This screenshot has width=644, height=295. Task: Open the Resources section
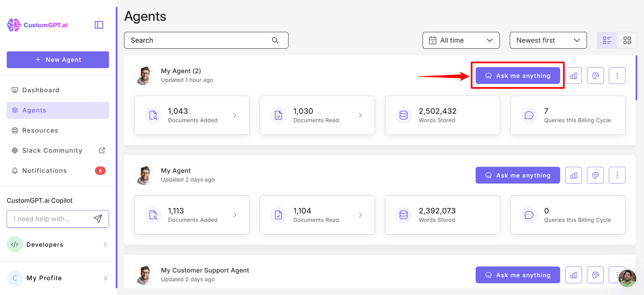pyautogui.click(x=58, y=131)
